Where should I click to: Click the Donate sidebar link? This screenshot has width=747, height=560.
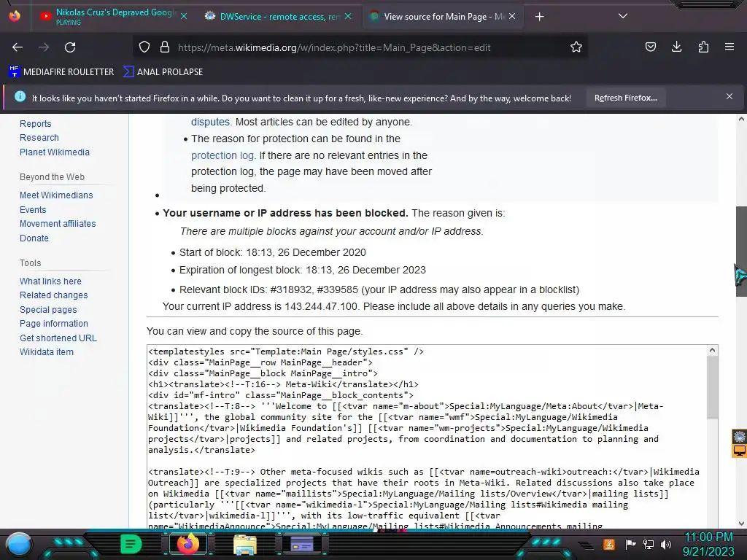pos(34,238)
